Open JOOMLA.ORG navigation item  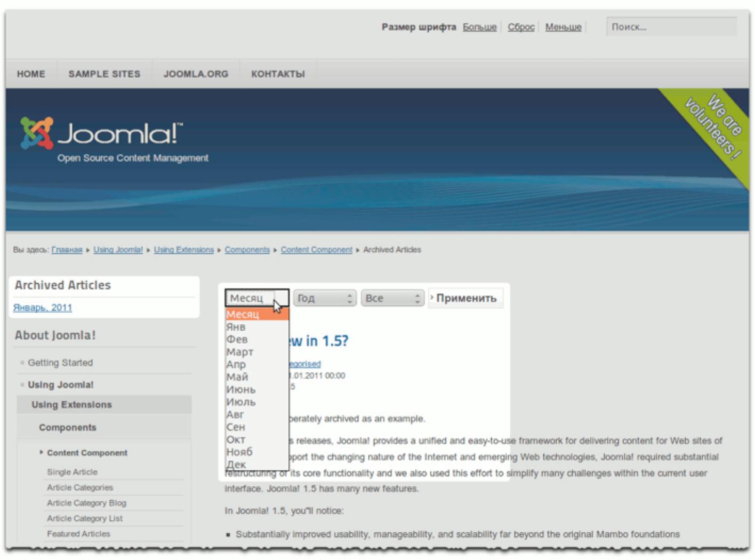coord(196,74)
